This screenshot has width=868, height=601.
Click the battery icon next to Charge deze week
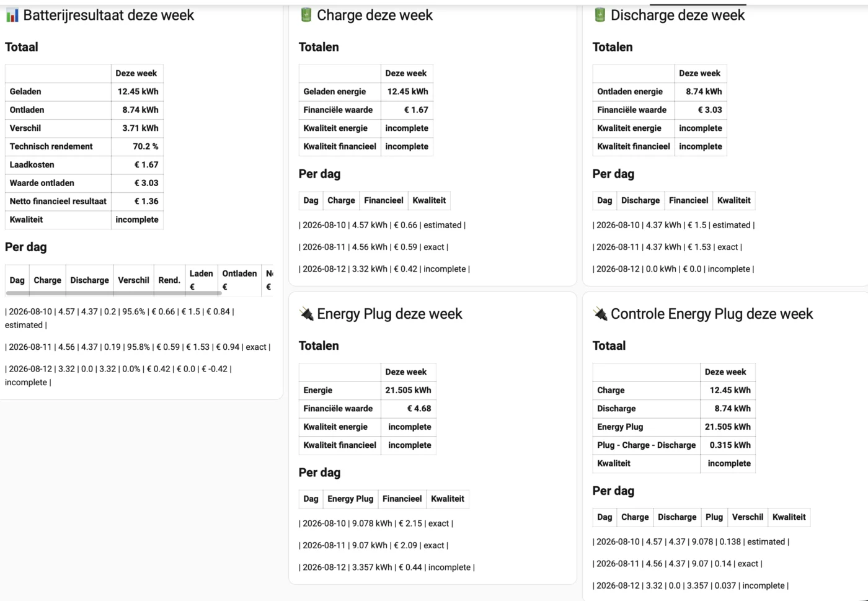tap(306, 15)
